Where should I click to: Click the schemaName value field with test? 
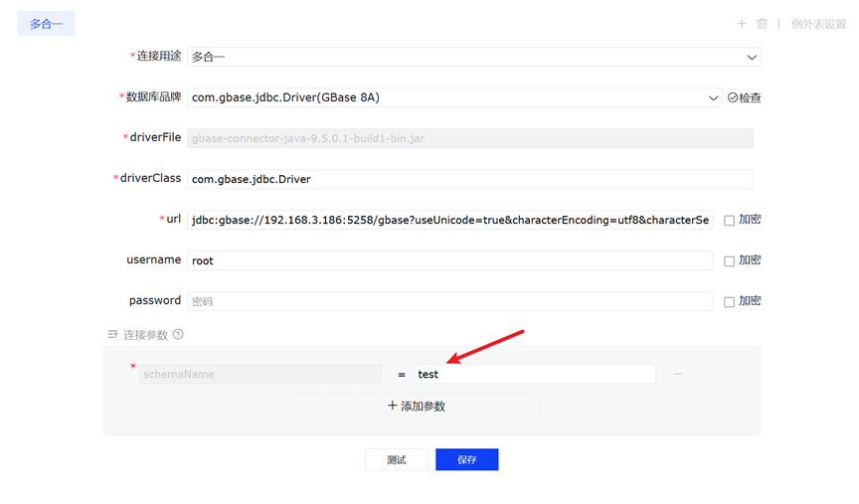[534, 374]
